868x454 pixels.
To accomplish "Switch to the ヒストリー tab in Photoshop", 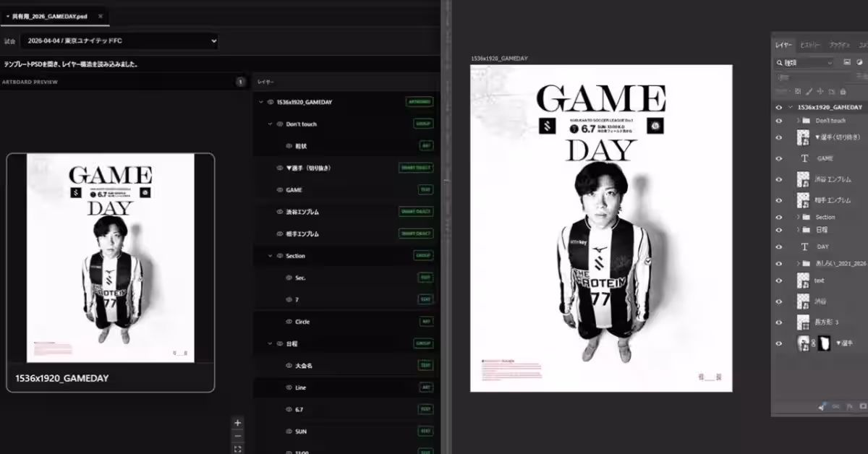I will 810,45.
